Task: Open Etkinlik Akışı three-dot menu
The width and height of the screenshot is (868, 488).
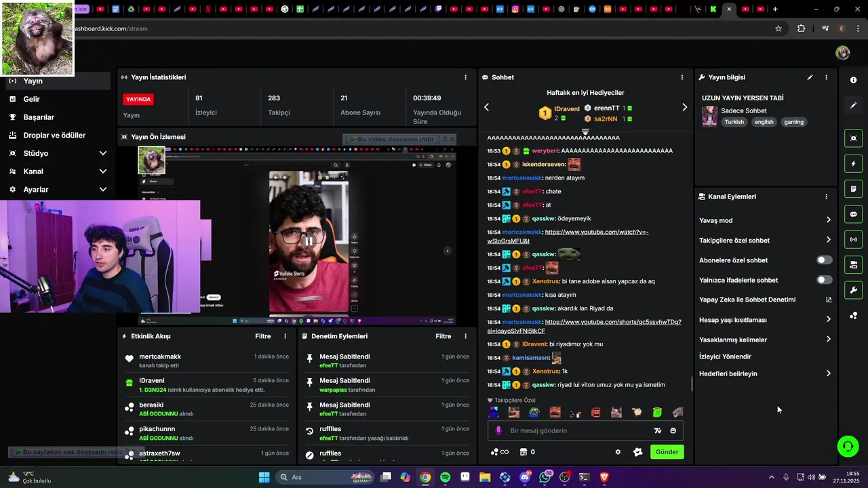Action: (285, 336)
